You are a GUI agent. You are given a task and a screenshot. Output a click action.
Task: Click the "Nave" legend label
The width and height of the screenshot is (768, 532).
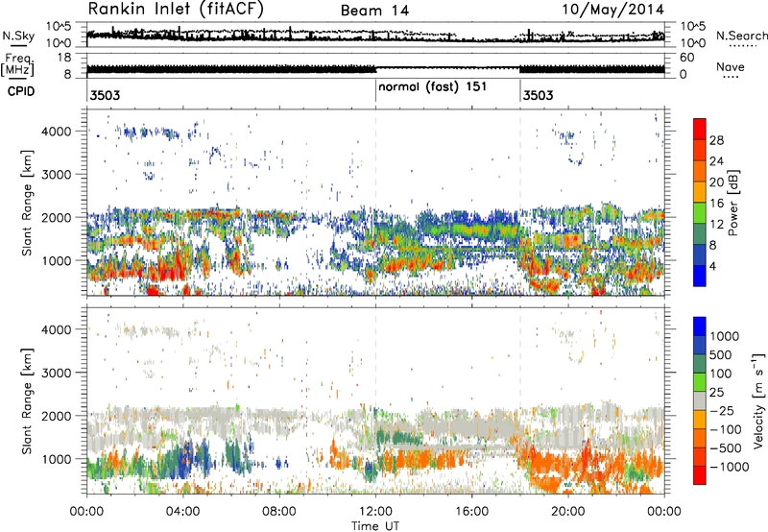(731, 66)
